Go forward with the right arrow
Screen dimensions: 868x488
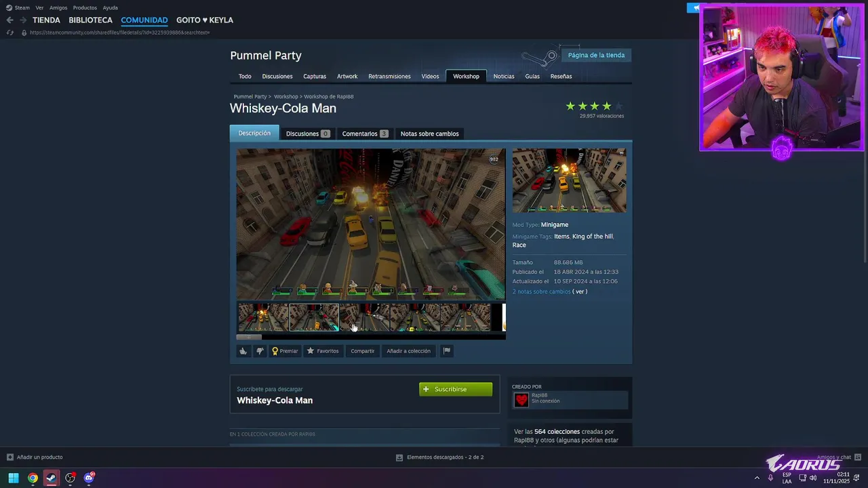click(x=23, y=20)
